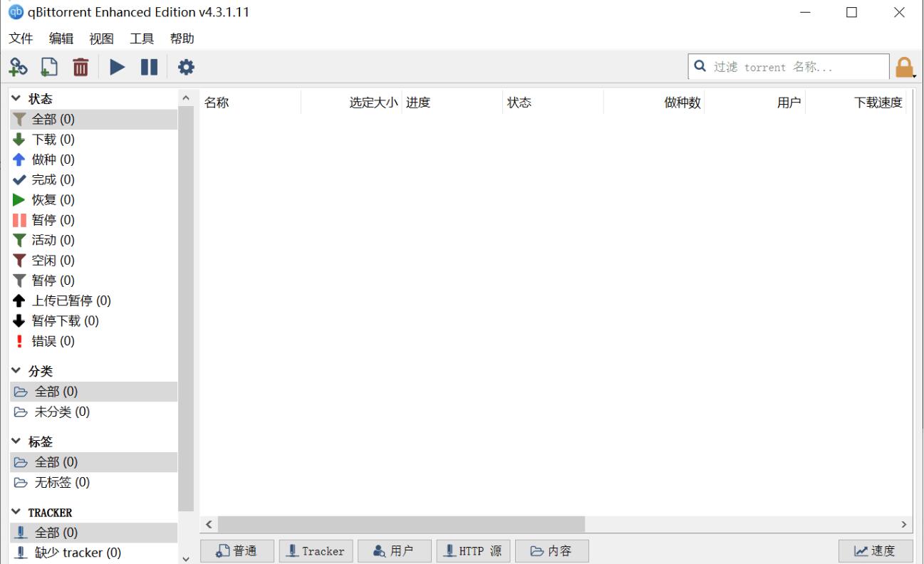This screenshot has width=924, height=564.
Task: Open the 文件 menu
Action: click(x=21, y=38)
